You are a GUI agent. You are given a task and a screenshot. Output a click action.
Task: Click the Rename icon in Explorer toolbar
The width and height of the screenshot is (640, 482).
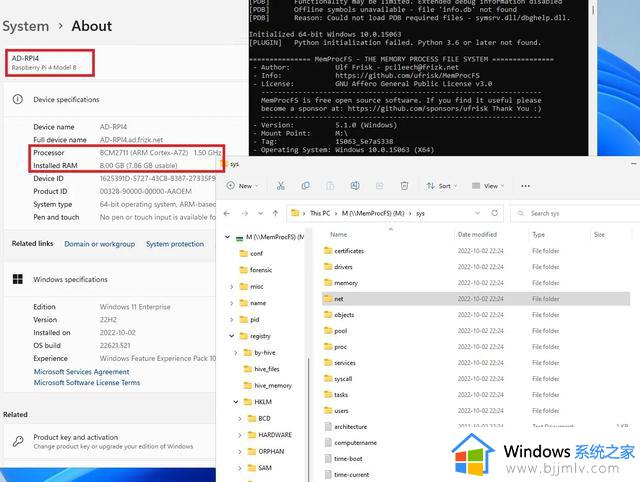pyautogui.click(x=355, y=186)
